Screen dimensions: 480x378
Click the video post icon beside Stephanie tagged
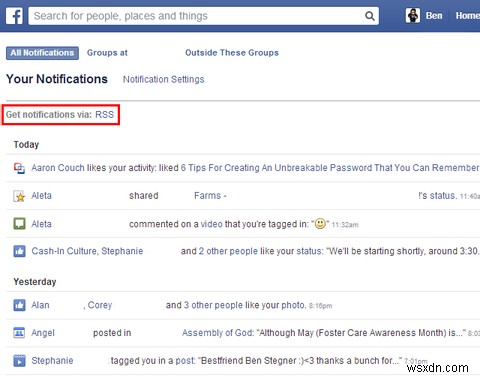click(x=19, y=361)
